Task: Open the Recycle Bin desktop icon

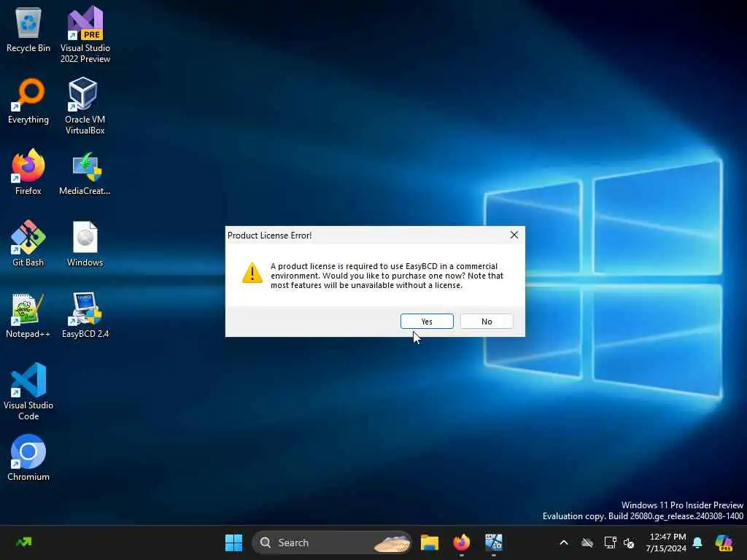Action: [x=28, y=29]
